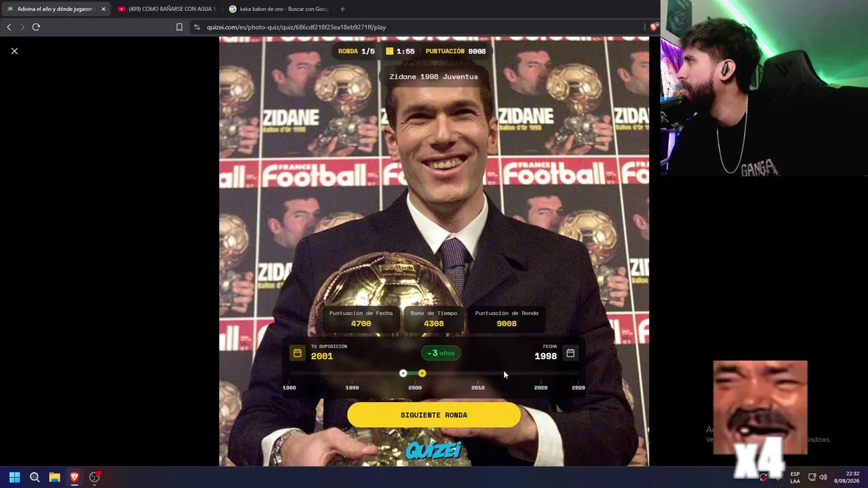Click the 2010 tick on the year slider
The width and height of the screenshot is (868, 488).
pos(478,388)
